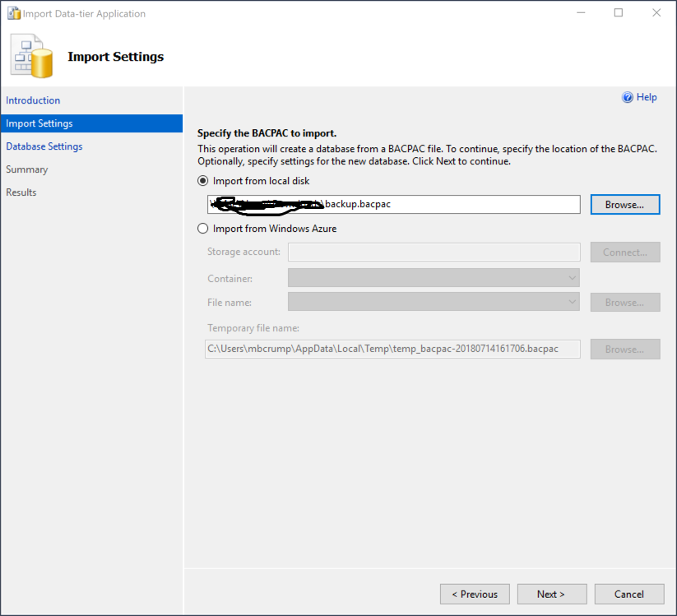Screen dimensions: 677x616
Task: Go to the Introduction step
Action: pyautogui.click(x=33, y=100)
